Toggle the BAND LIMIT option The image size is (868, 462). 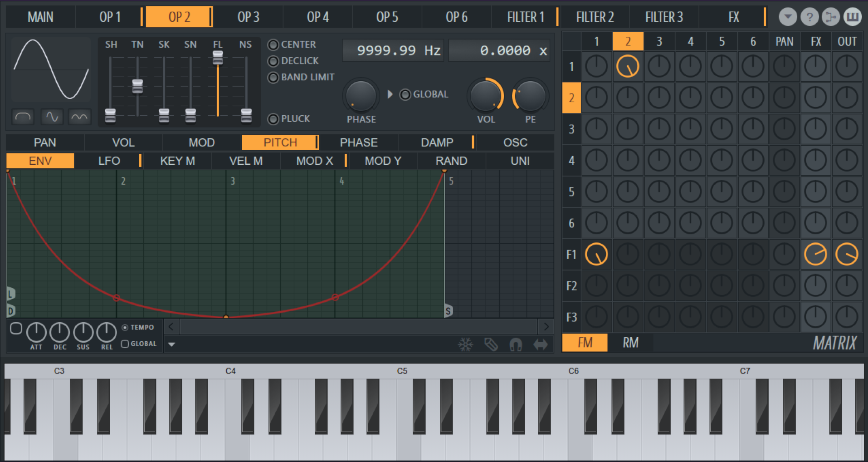point(273,78)
